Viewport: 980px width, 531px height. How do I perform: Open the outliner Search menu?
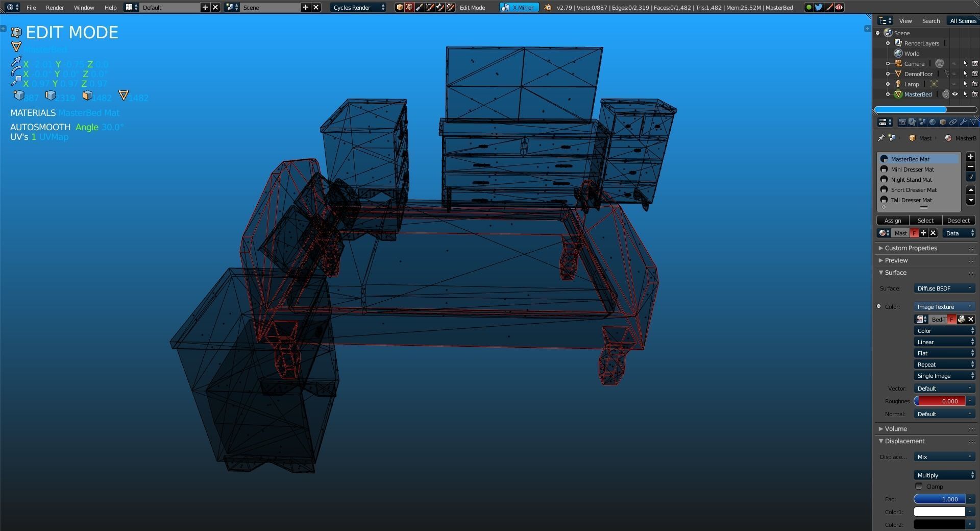tap(930, 21)
